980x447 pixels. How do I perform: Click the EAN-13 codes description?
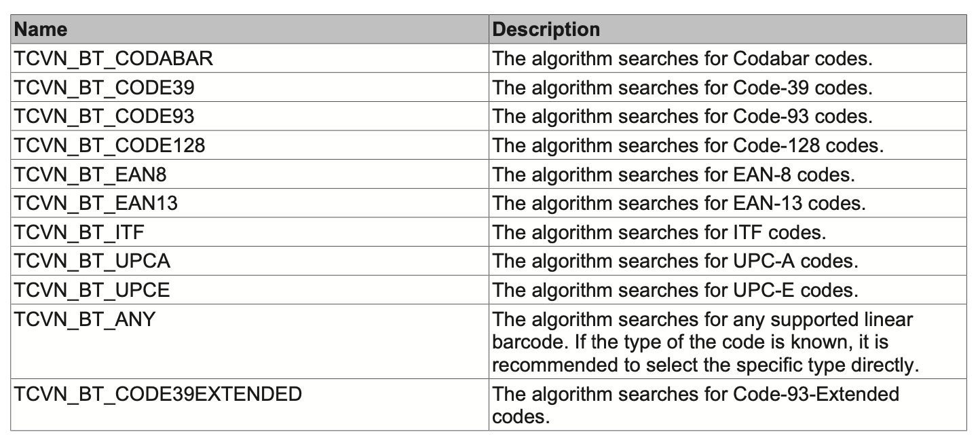coord(679,203)
